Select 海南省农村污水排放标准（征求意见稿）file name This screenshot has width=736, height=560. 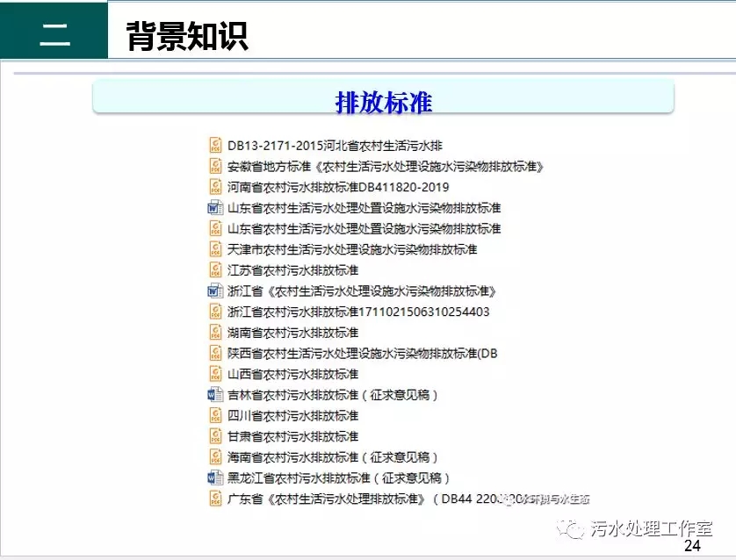332,457
